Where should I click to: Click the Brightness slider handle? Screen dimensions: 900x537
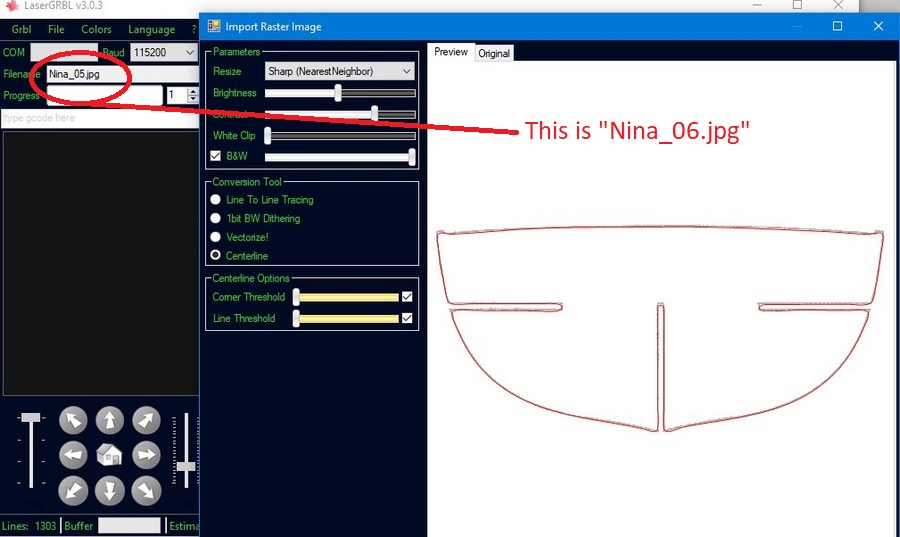pyautogui.click(x=338, y=93)
